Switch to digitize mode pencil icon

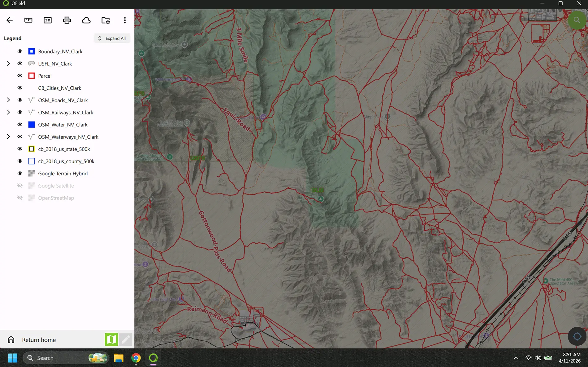(x=126, y=339)
